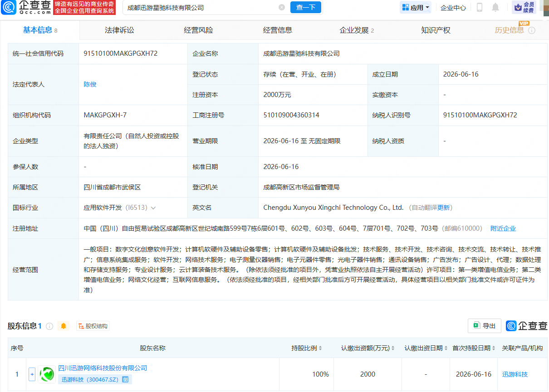Click the 创 badge next to 300467.SZ
Image resolution: width=549 pixels, height=392 pixels.
pos(125,380)
